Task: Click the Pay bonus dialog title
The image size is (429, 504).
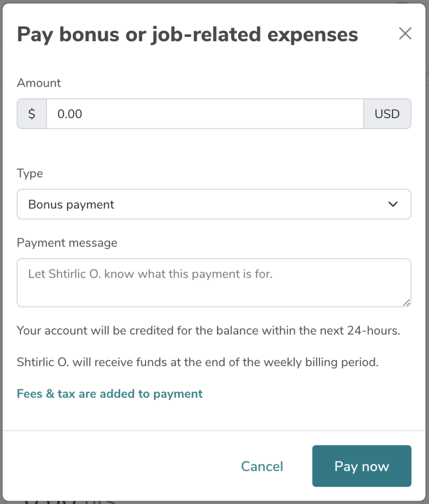Action: 187,34
